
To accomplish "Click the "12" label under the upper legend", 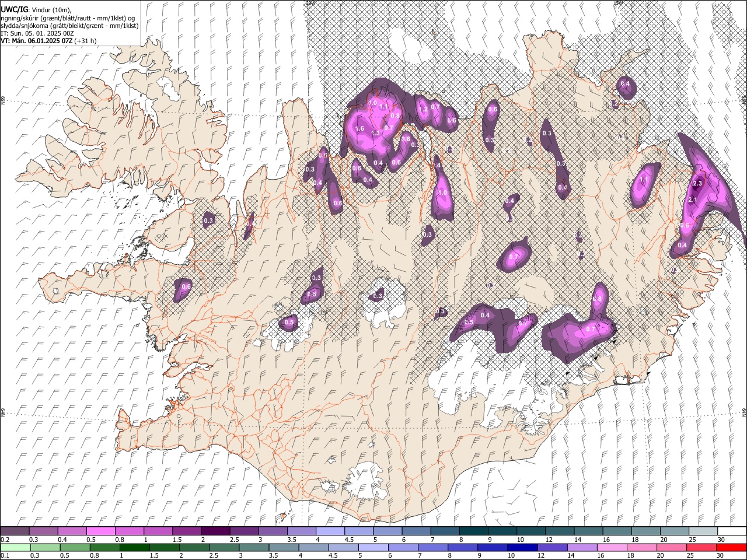I will click(549, 540).
